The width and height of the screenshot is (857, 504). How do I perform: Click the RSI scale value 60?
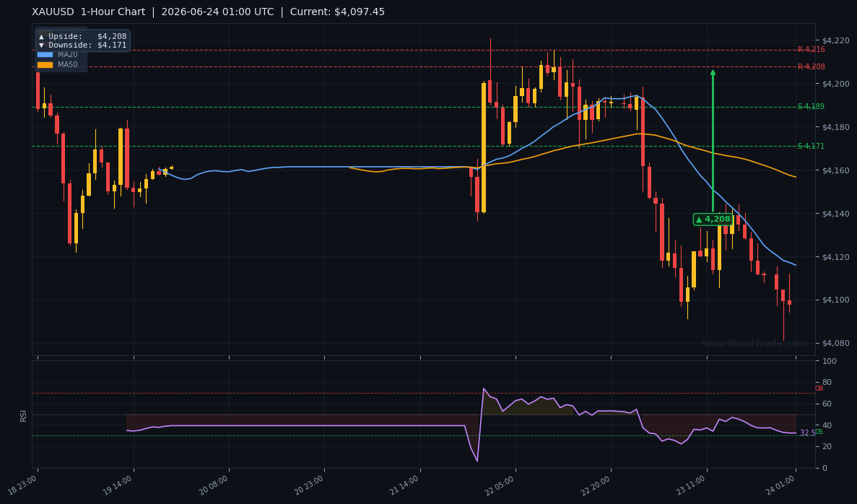click(827, 404)
